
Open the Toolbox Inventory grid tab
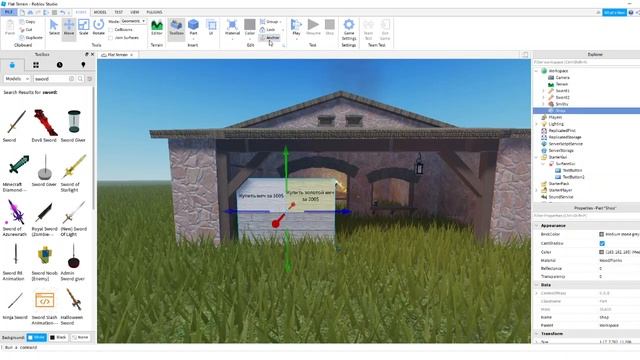[x=36, y=65]
